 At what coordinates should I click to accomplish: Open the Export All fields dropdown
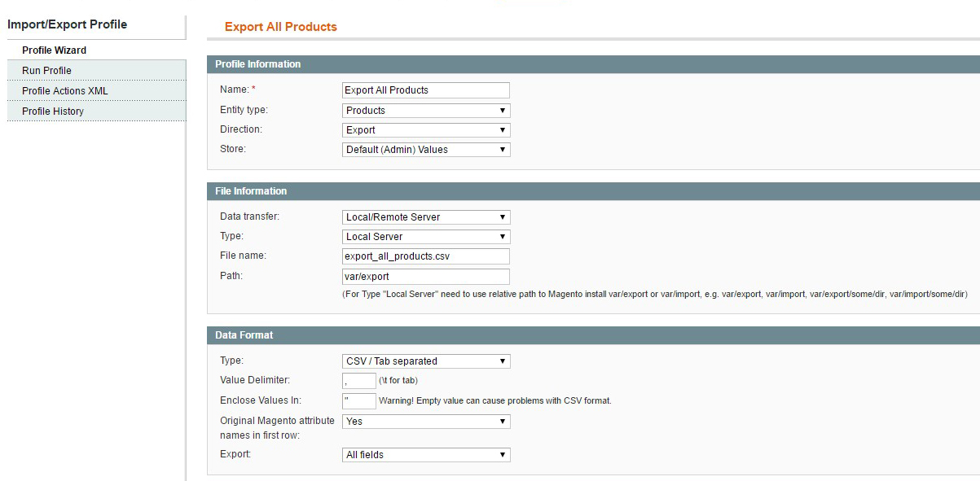[x=426, y=455]
